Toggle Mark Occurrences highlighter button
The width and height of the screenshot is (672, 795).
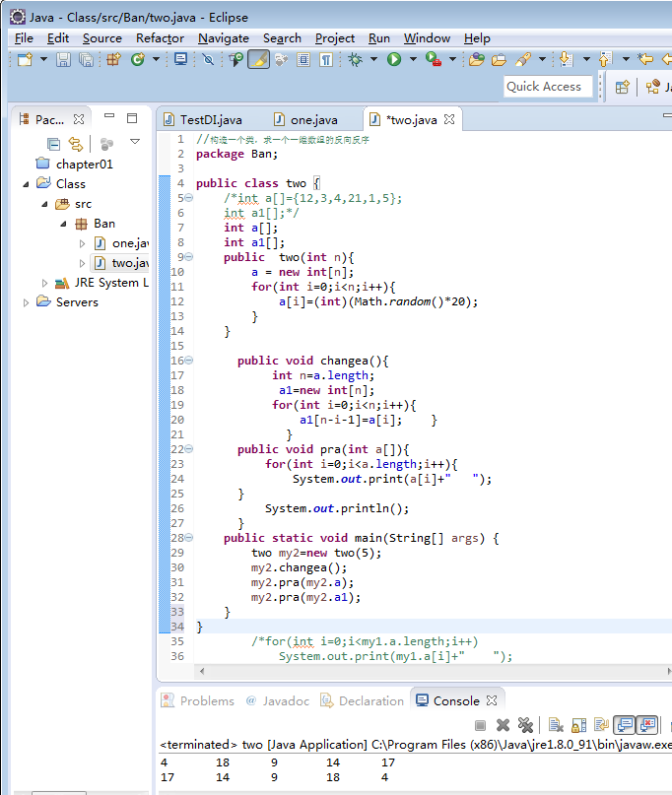(258, 60)
